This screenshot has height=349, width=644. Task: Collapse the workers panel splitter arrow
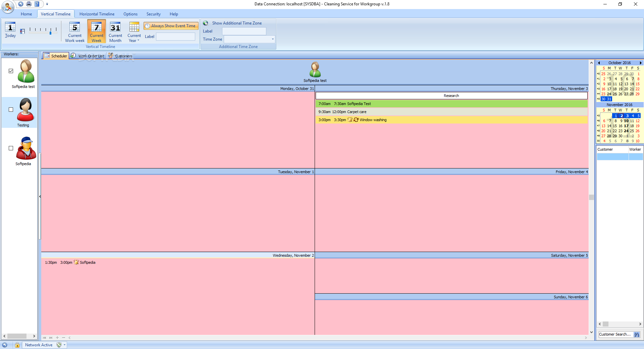point(40,196)
